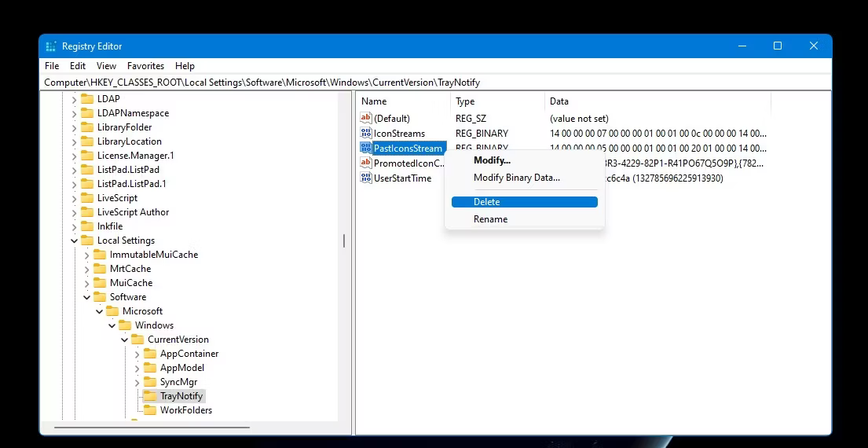This screenshot has height=448, width=868.
Task: Select the UserStartTime value name
Action: (x=402, y=178)
